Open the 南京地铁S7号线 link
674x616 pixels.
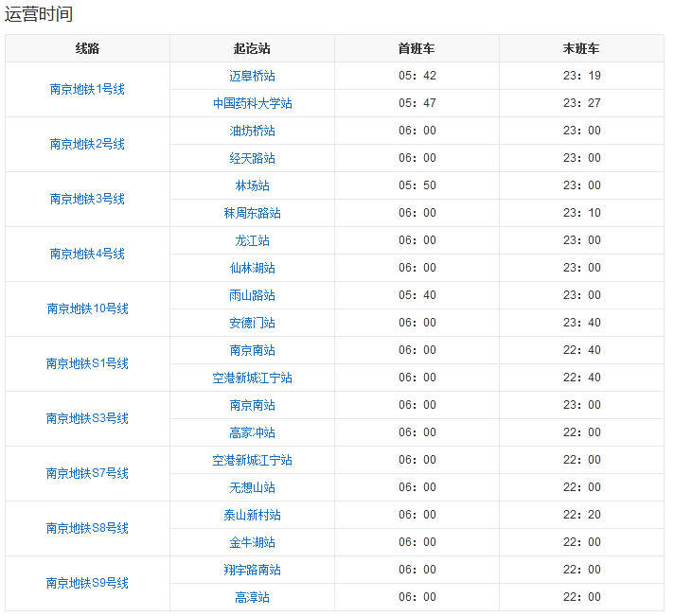87,474
